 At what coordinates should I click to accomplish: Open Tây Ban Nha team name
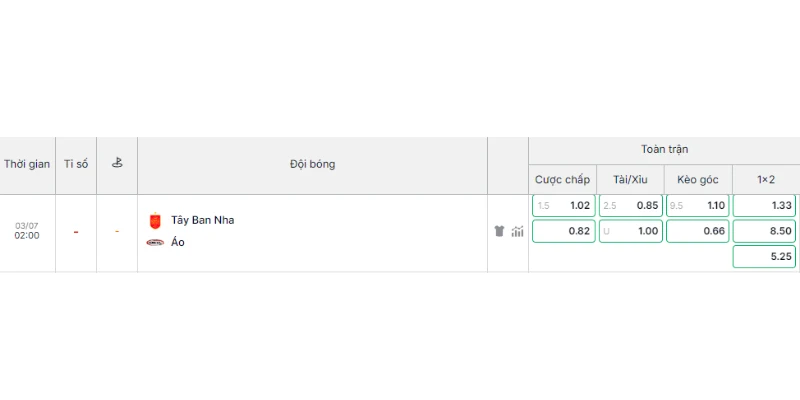tap(203, 220)
